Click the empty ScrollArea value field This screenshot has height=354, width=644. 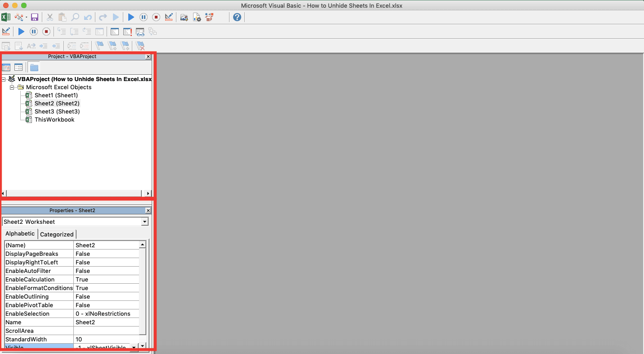click(x=106, y=331)
